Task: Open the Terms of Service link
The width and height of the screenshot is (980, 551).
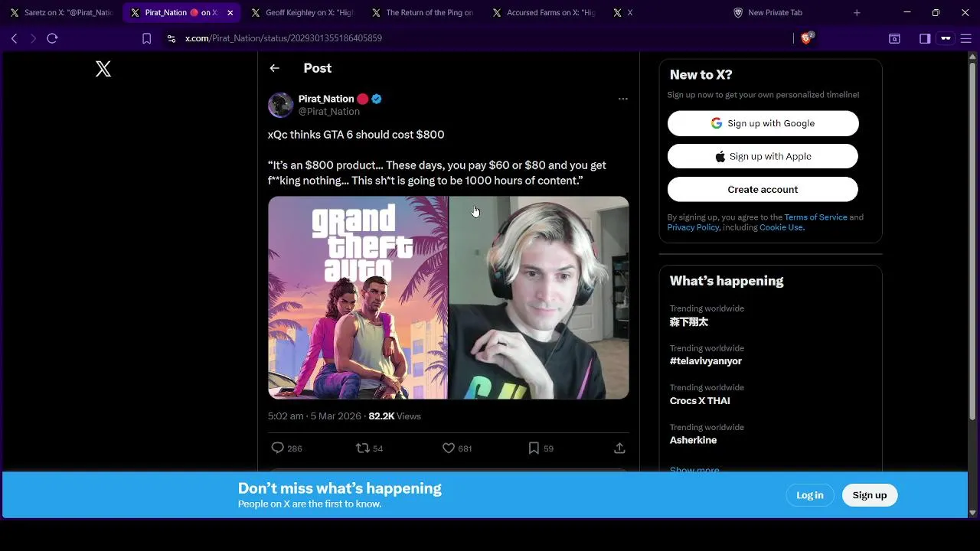Action: pos(815,217)
